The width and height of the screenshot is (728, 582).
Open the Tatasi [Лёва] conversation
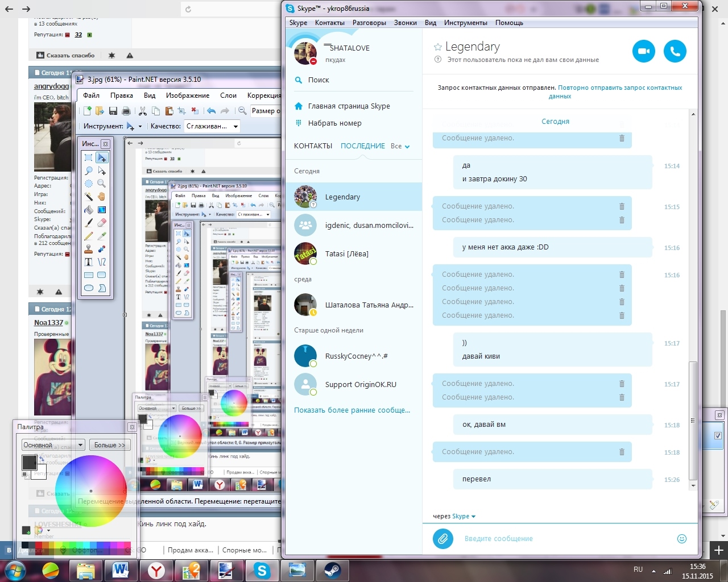coord(354,253)
